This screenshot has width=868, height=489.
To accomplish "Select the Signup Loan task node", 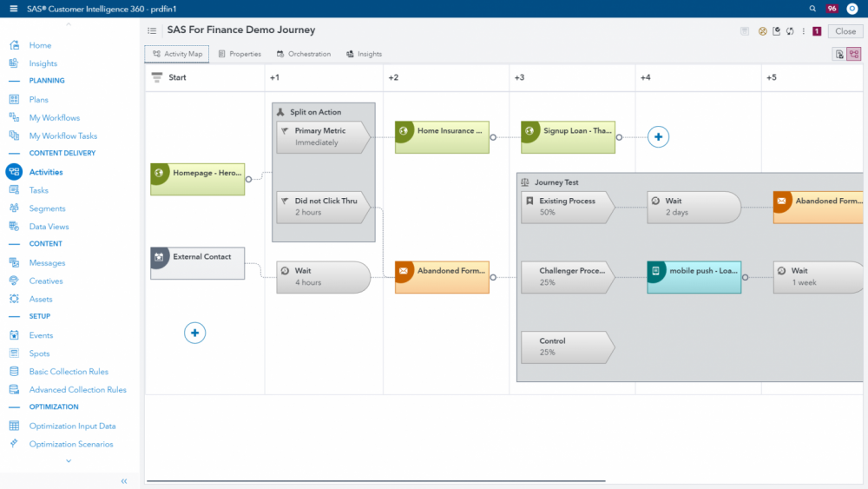I will pos(568,136).
